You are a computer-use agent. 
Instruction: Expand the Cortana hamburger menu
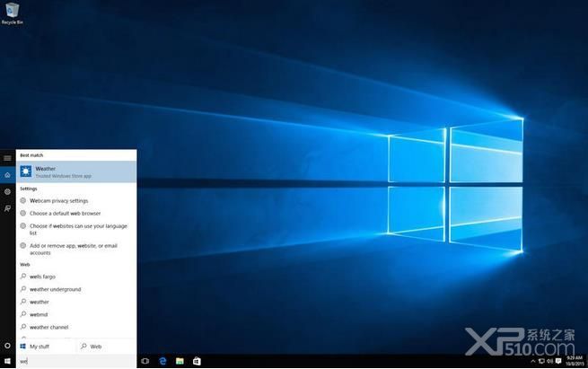tap(7, 158)
